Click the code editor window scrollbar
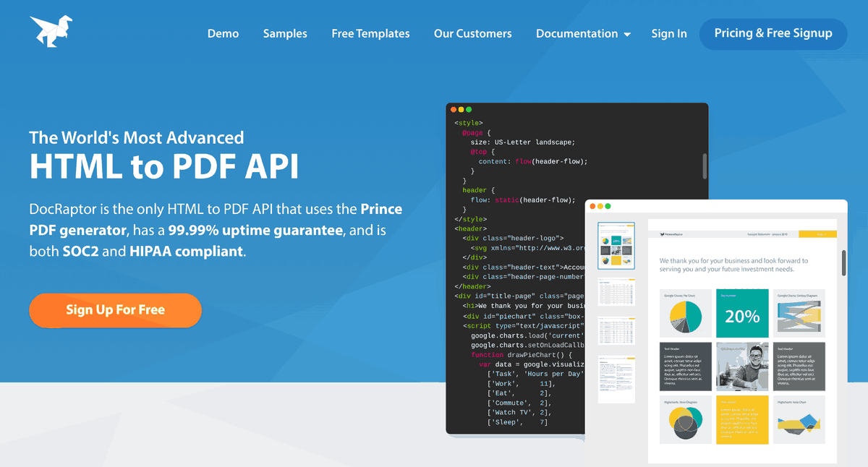The image size is (868, 467). pos(705,166)
